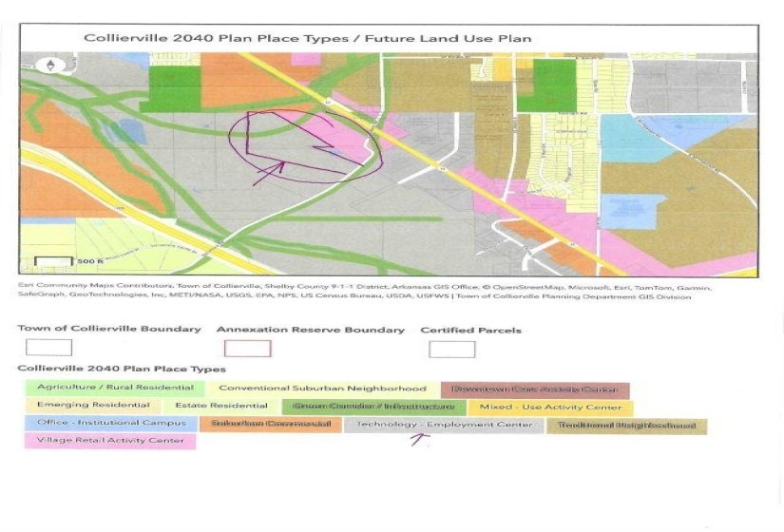Click the Collierville 2040 Plan map title

pyautogui.click(x=307, y=38)
